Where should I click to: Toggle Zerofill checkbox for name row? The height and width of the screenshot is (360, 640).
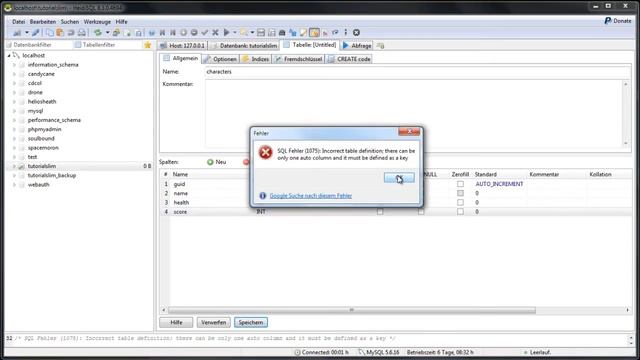coord(460,193)
